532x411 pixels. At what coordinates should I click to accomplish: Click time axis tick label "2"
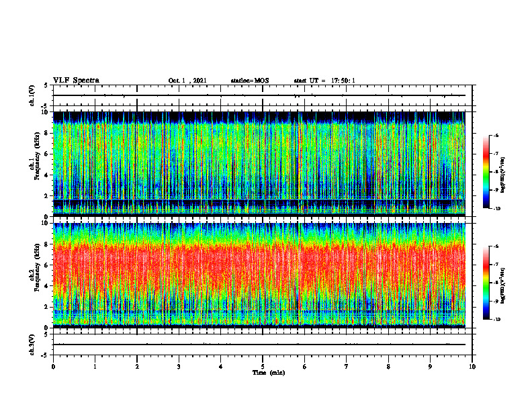pyautogui.click(x=137, y=367)
